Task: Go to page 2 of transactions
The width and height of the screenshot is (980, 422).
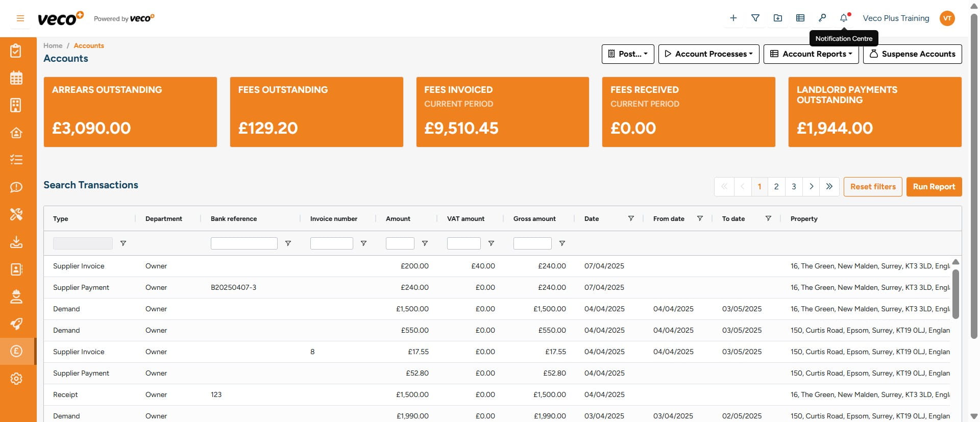Action: tap(776, 187)
